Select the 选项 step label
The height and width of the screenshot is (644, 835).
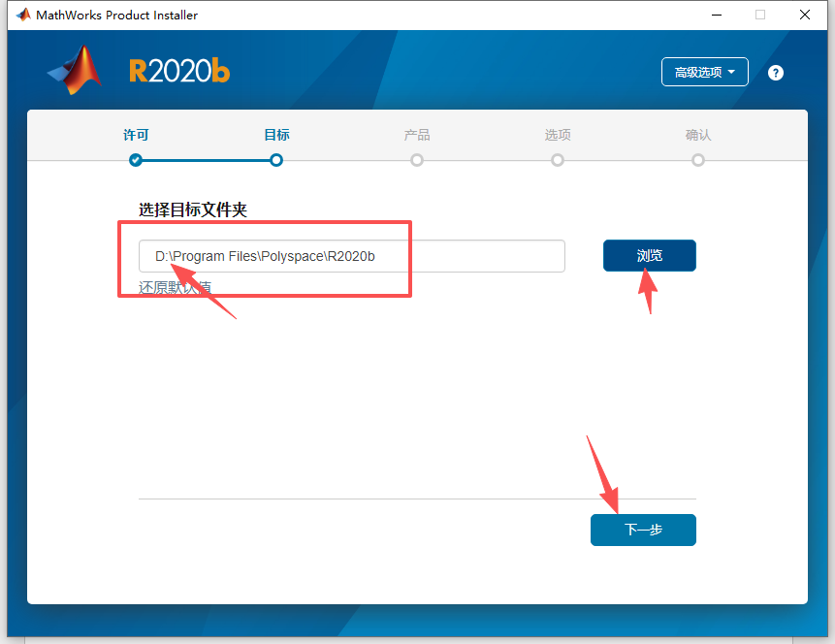(x=558, y=136)
